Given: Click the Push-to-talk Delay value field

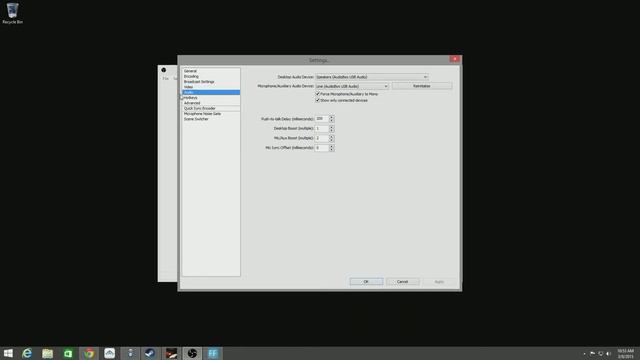Looking at the screenshot, I should coord(322,119).
